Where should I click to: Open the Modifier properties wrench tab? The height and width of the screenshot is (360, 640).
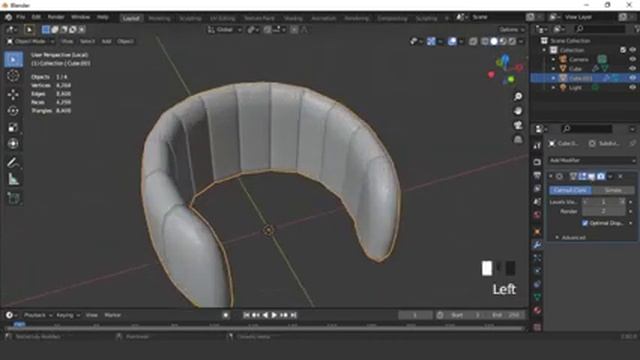click(x=537, y=244)
